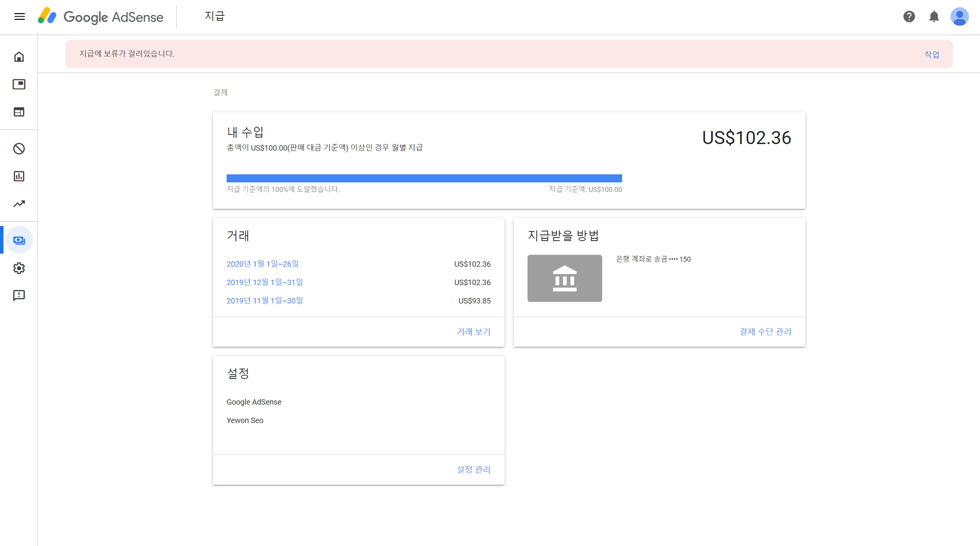Open Reports bar chart icon

click(19, 176)
